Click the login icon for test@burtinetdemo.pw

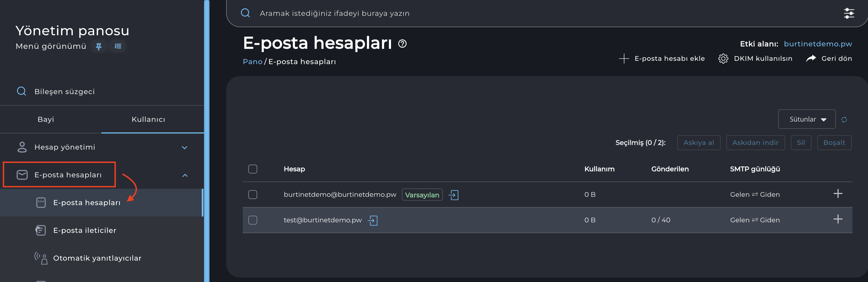[x=373, y=221]
